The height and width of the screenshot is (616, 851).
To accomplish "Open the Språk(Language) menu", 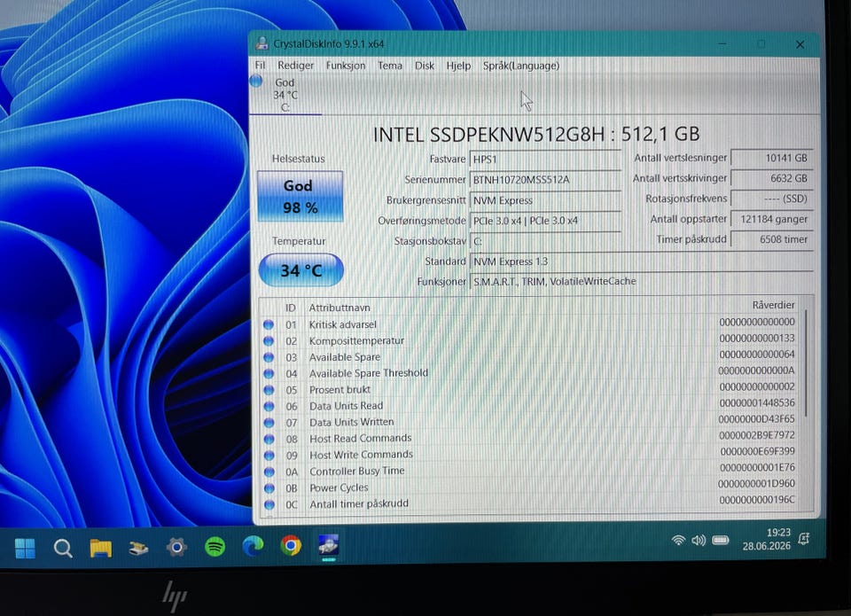I will (521, 66).
